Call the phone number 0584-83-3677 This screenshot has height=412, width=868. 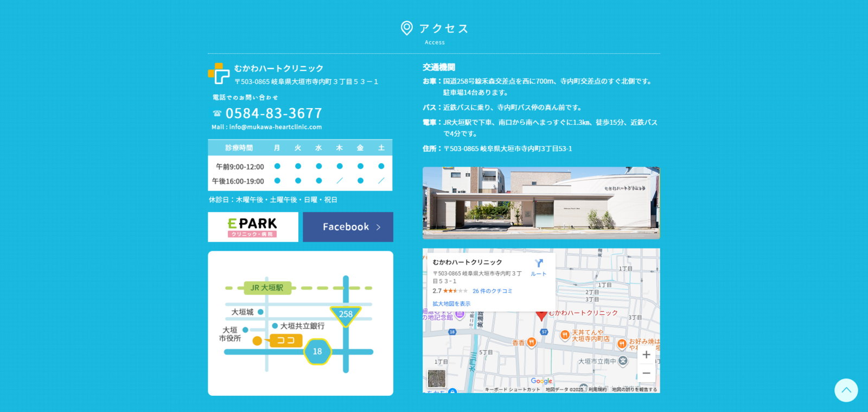pos(273,113)
